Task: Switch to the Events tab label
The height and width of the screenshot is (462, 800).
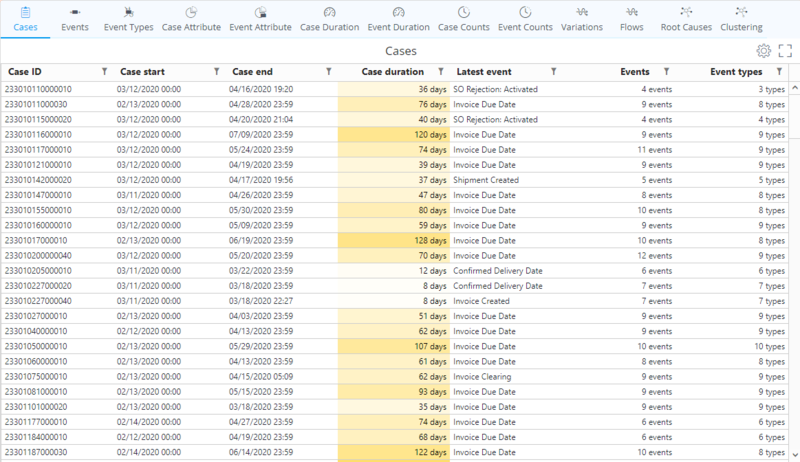Action: pos(75,28)
